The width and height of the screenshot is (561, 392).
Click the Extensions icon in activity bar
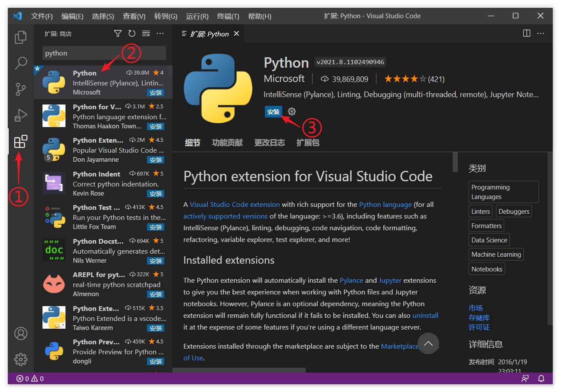[21, 141]
